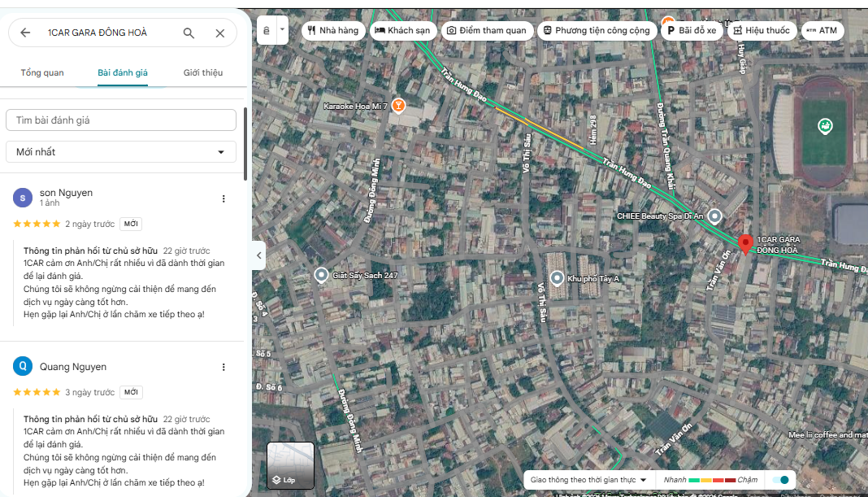Click the MỚI badge on Quang Nguyen's review
This screenshot has width=868, height=497.
[x=131, y=392]
